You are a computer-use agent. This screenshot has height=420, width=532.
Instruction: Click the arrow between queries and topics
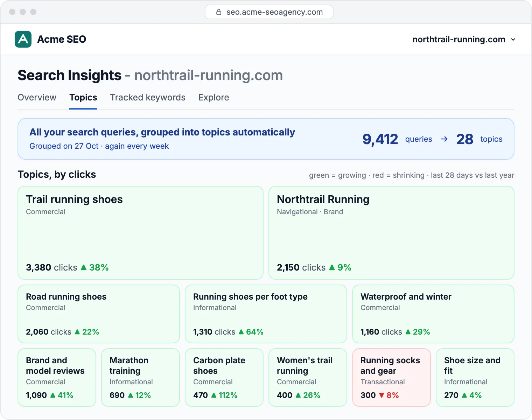(444, 139)
